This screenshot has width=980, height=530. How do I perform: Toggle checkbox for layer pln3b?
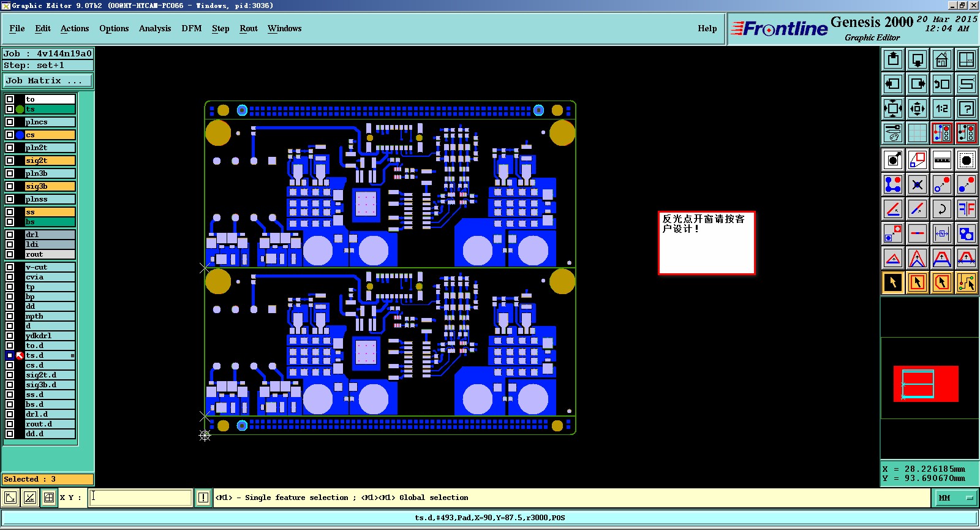[10, 173]
